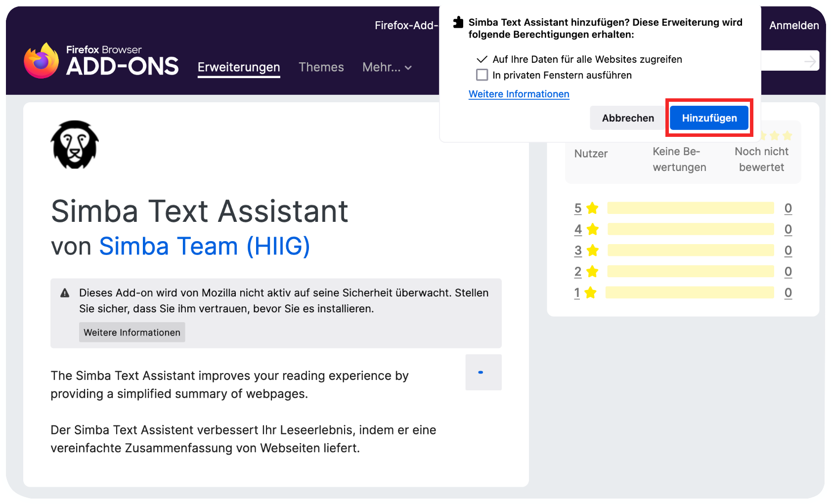Click the Simba lion extension icon
Screen dimensions: 832x504
75,144
